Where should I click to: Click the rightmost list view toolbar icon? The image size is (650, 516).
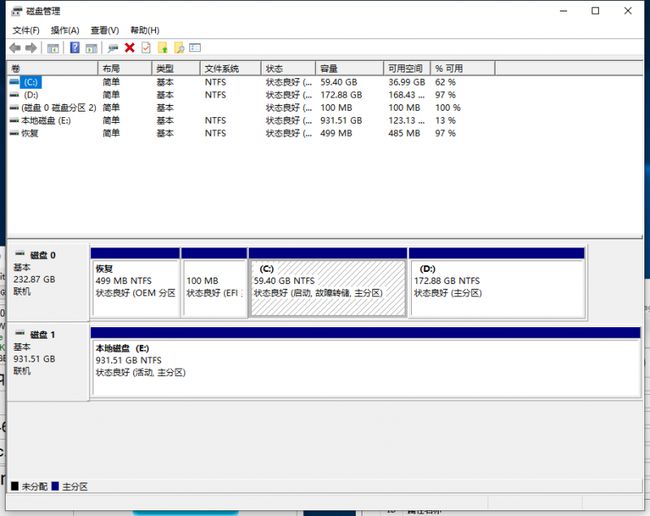pos(195,48)
